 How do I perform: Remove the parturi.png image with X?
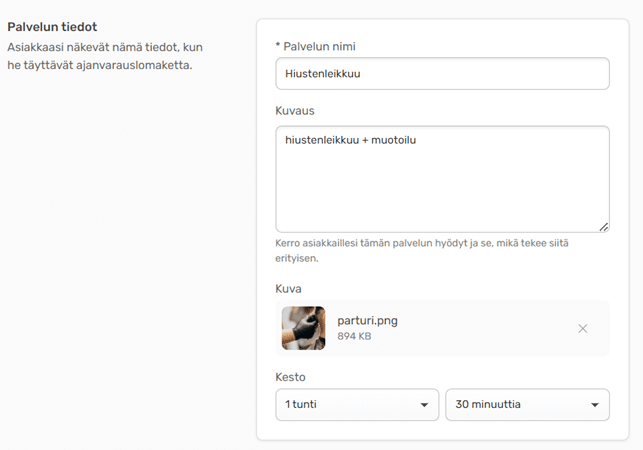tap(583, 328)
